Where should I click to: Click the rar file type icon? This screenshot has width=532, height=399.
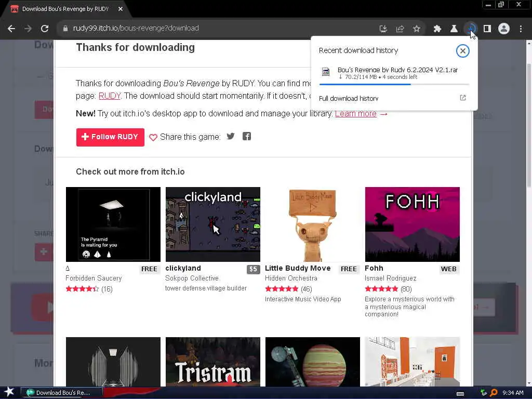[326, 72]
